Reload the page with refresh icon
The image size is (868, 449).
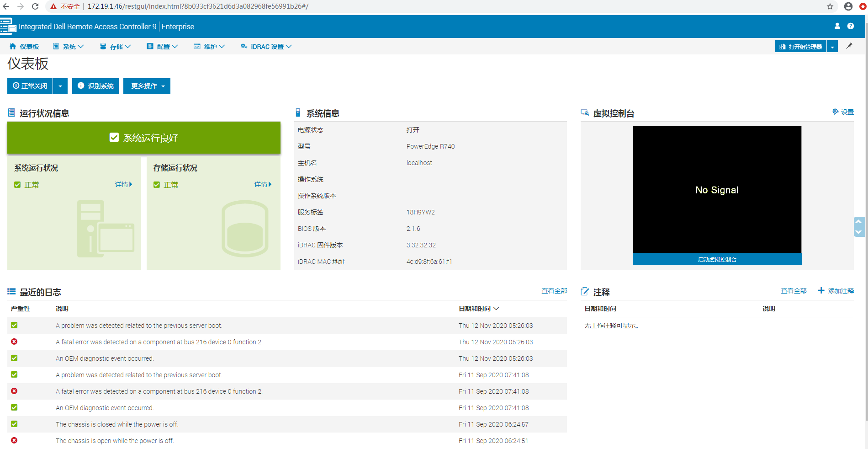point(35,6)
